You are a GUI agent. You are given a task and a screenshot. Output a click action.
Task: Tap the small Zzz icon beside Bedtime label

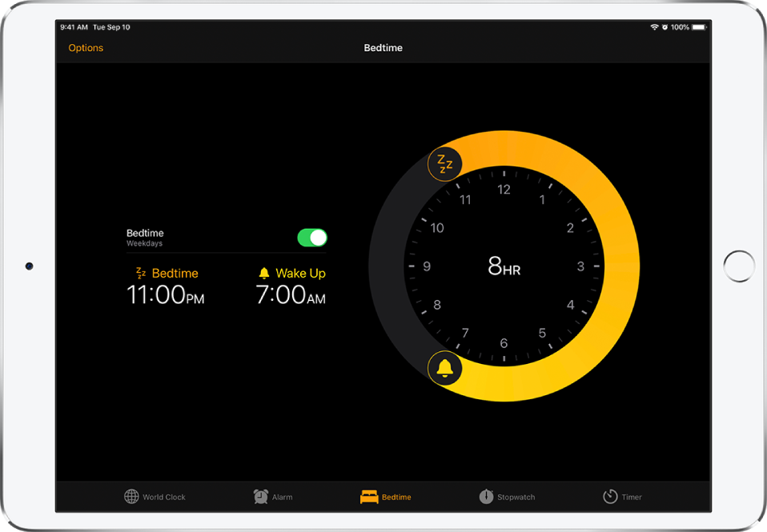click(x=141, y=274)
